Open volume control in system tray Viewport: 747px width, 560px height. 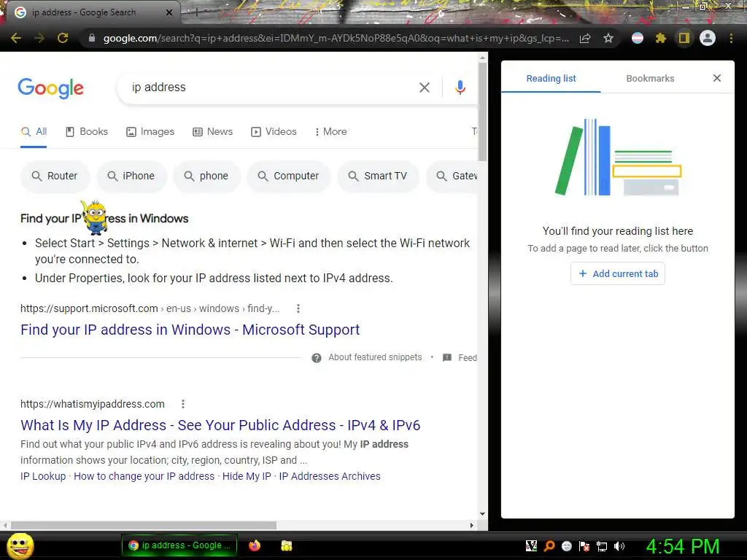(619, 546)
